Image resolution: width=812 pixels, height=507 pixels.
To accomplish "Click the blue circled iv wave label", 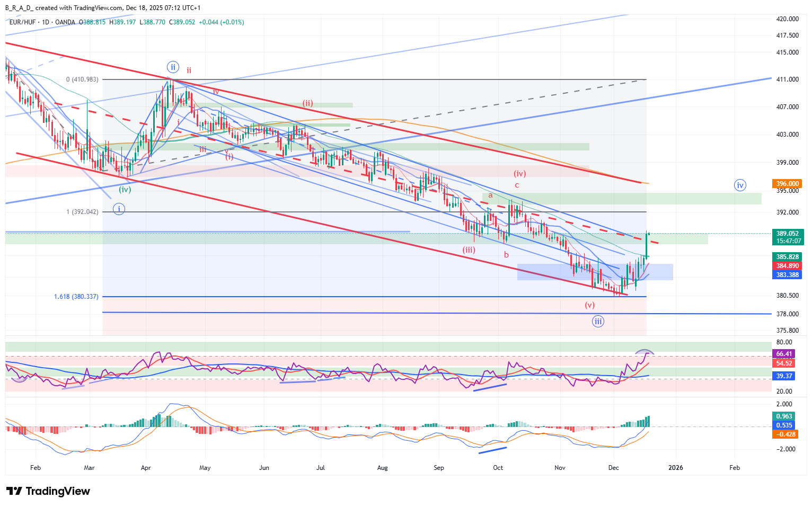I will coord(740,185).
